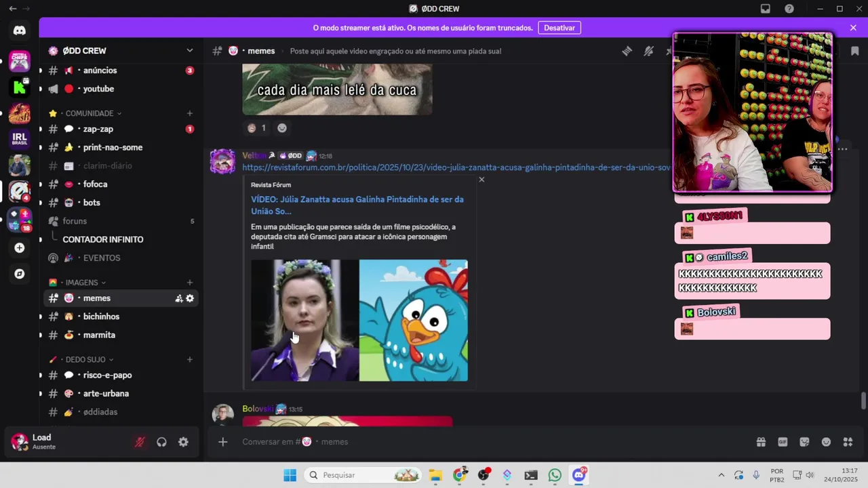
Task: Go back using the left arrow
Action: click(12, 9)
